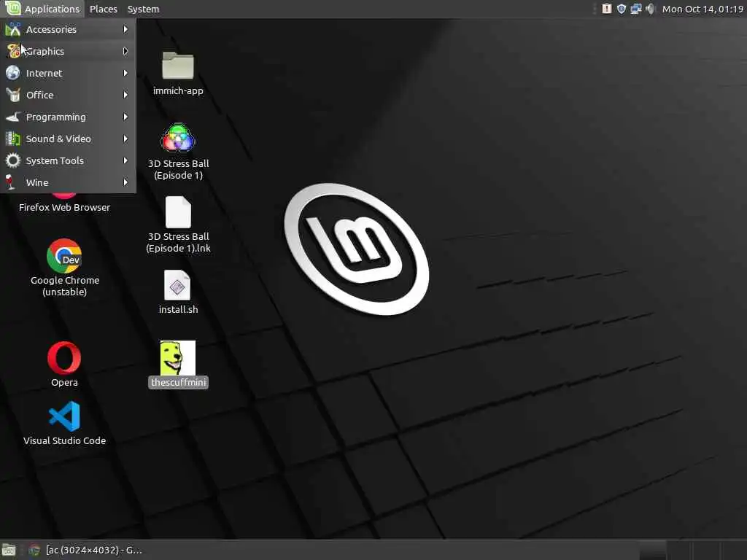Screen dimensions: 747x560
Task: Select the 3D Stress Ball (Episode 1) launcher icon
Action: pyautogui.click(x=178, y=138)
